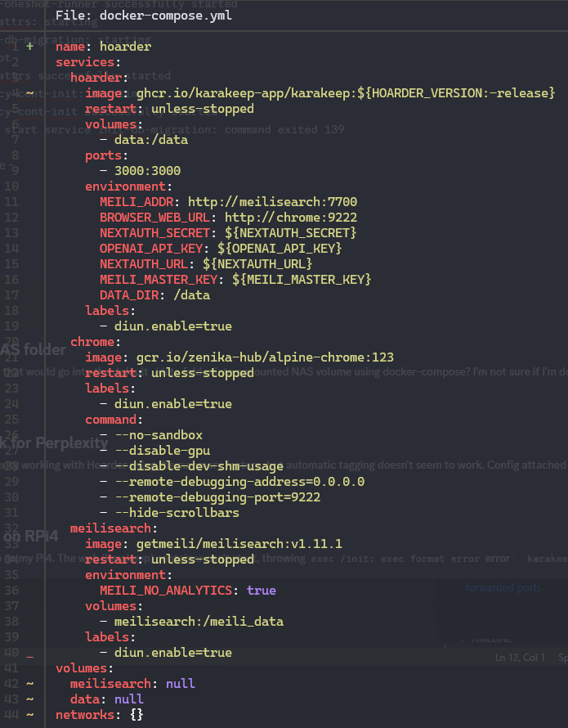
Task: Click the '--hide-scrollbars' argument
Action: [177, 513]
